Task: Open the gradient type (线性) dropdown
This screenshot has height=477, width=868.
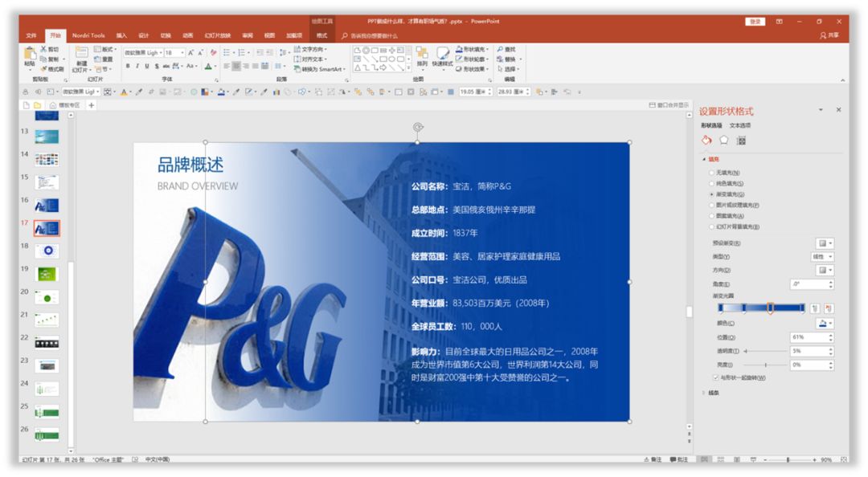Action: coord(822,257)
